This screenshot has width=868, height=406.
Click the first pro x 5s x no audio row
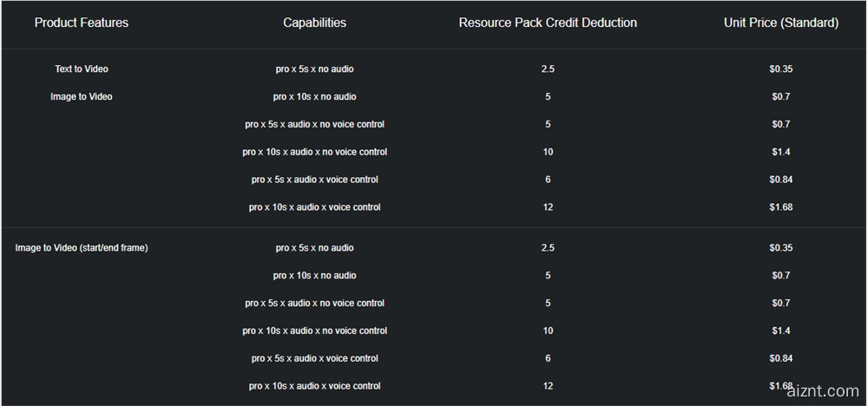point(314,69)
